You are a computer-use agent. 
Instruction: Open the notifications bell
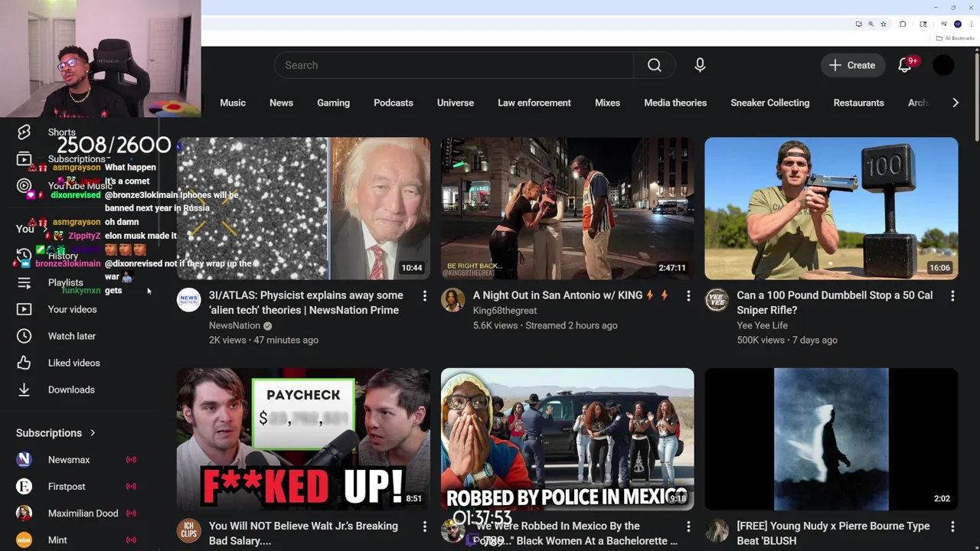coord(905,65)
